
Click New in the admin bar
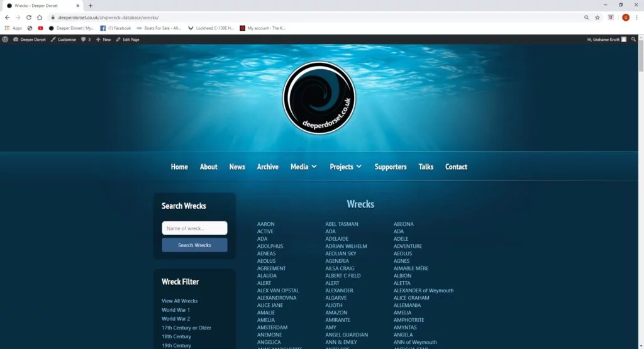(103, 40)
